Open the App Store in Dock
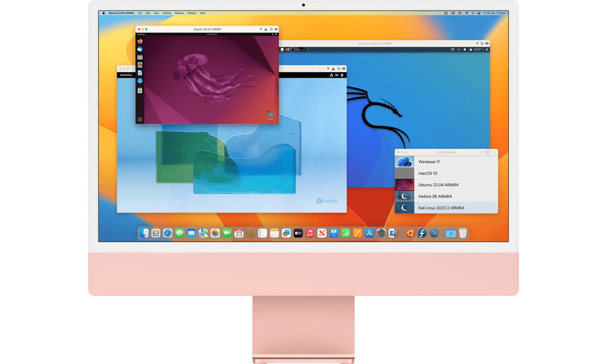 pos(370,233)
